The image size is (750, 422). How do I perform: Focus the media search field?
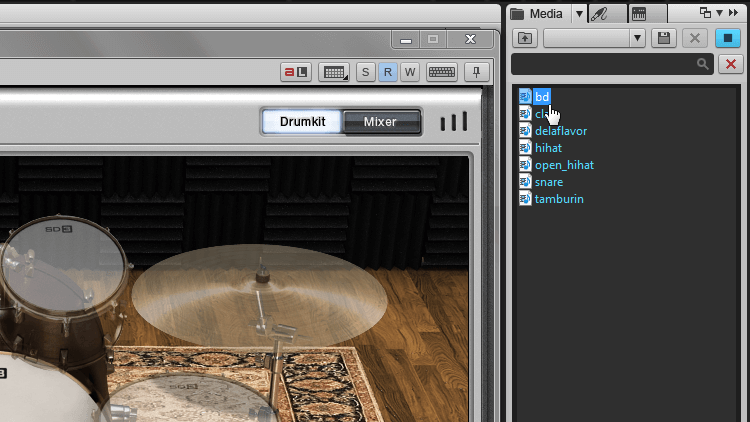[x=612, y=64]
